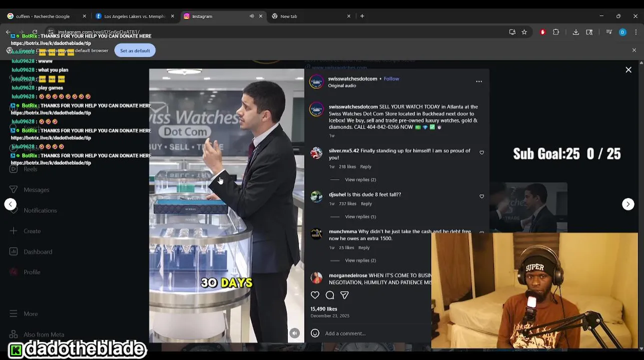Open Create in Instagram sidebar

(x=25, y=231)
